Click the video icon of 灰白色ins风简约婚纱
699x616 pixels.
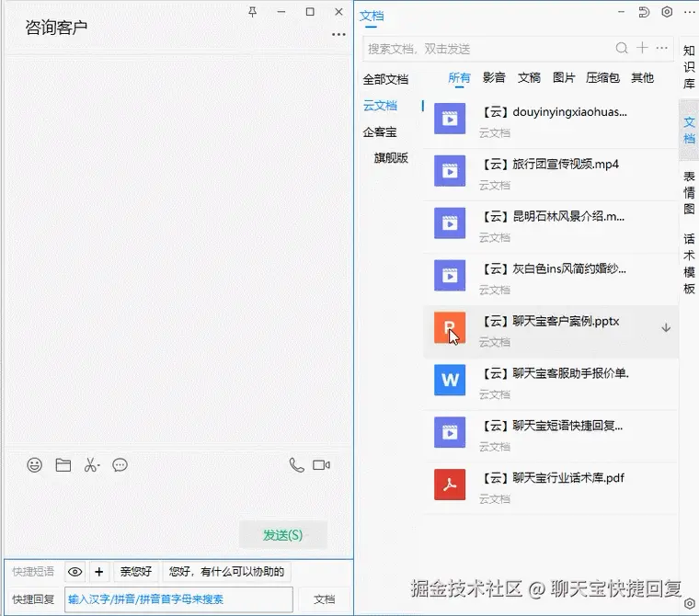pyautogui.click(x=450, y=276)
